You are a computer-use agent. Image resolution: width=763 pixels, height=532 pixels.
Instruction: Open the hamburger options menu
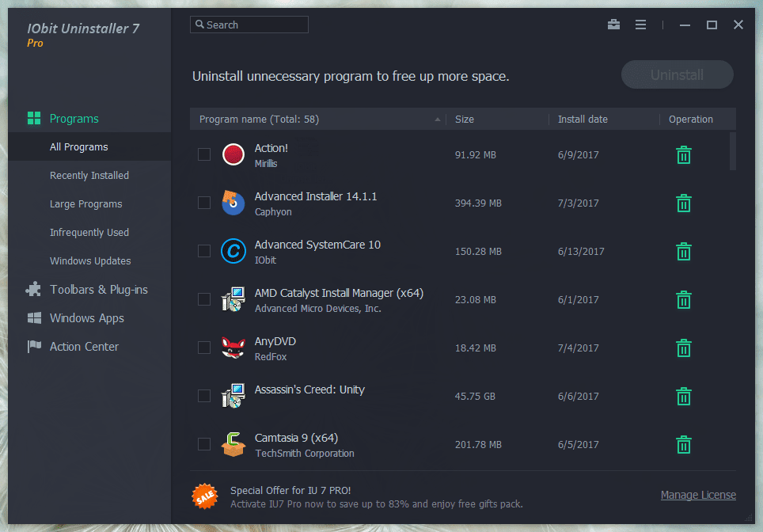(640, 25)
